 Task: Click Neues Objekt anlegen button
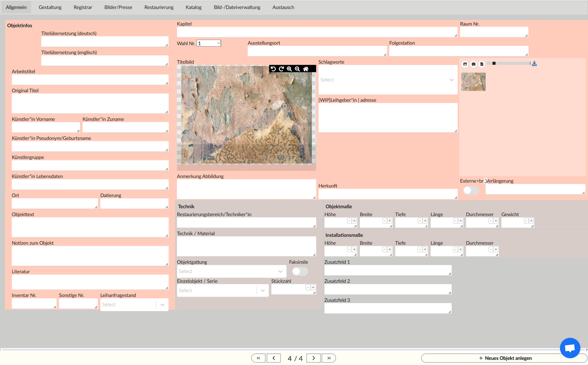pos(504,358)
